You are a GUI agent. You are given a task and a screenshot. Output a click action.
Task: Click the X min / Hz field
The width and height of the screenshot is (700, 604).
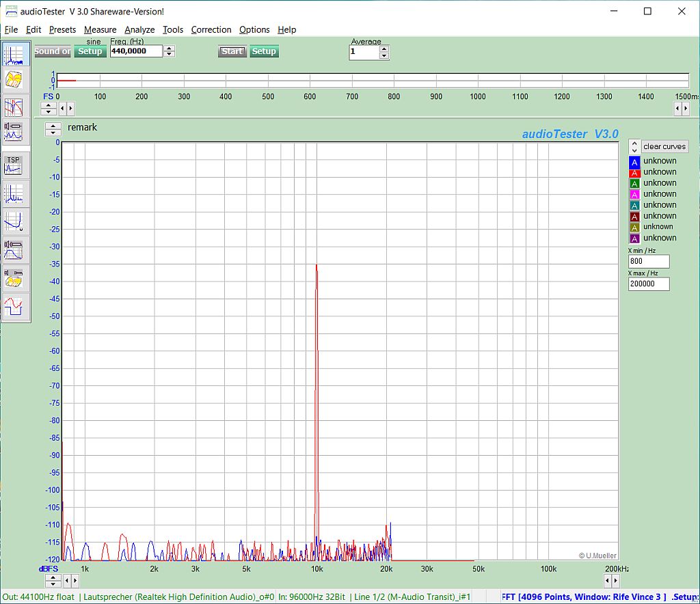(649, 262)
